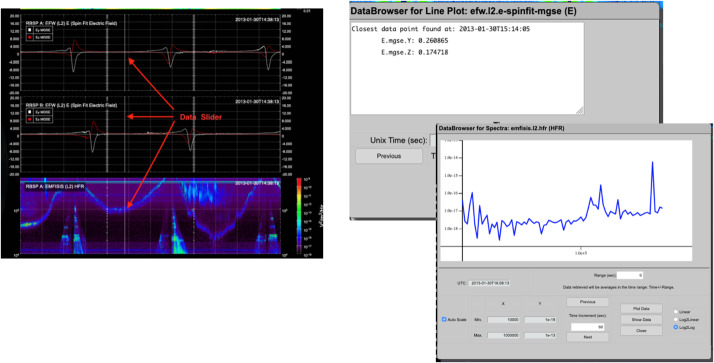Go to Next time increment
Image resolution: width=714 pixels, height=363 pixels.
click(x=587, y=337)
